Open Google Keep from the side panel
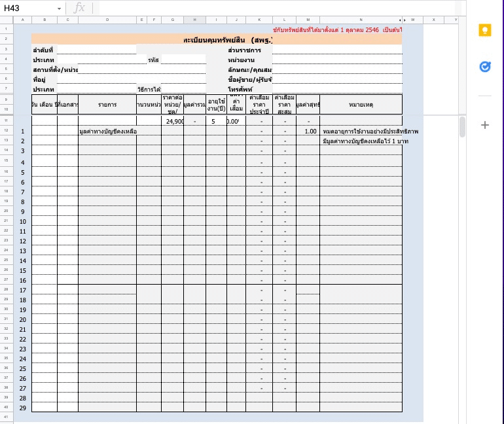Image resolution: width=504 pixels, height=424 pixels. coord(485,30)
